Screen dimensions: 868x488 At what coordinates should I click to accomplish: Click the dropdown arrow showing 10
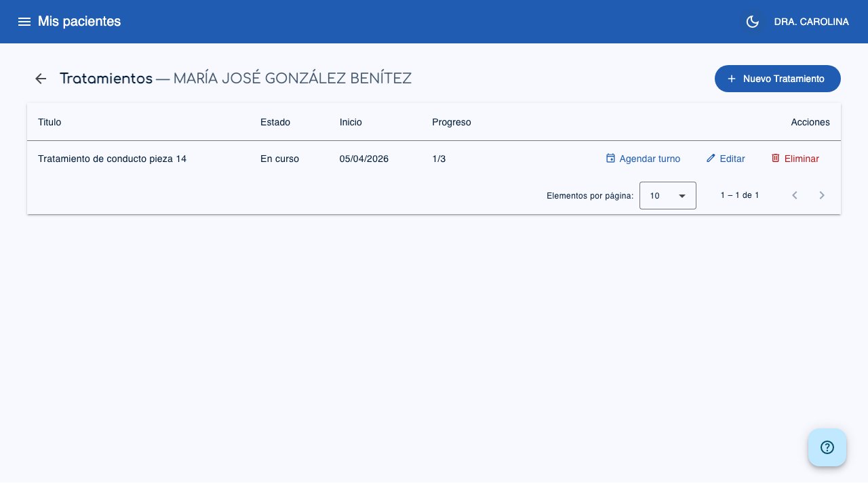[x=682, y=196]
